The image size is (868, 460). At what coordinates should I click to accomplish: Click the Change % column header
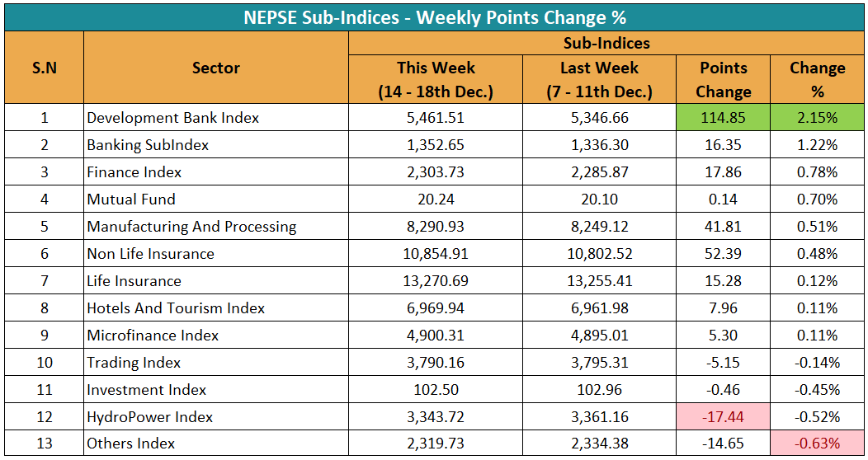(817, 79)
